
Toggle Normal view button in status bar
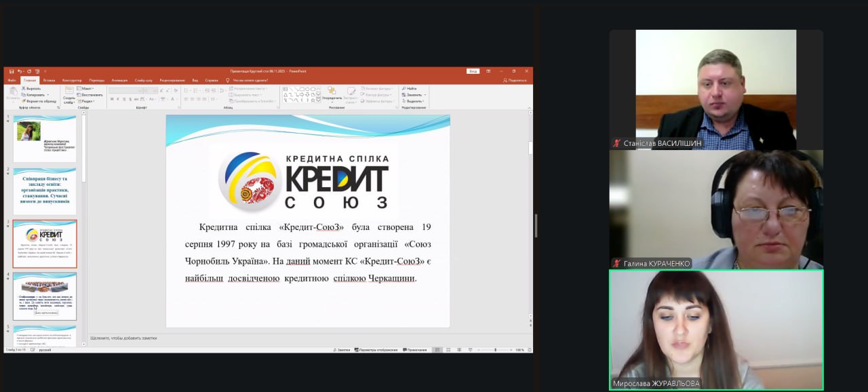[x=437, y=350]
